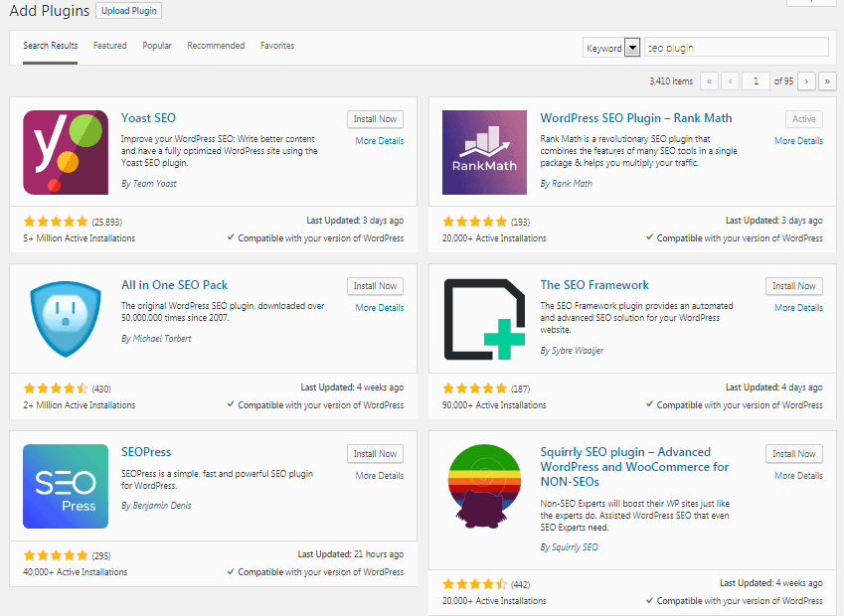844x616 pixels.
Task: Open the All in One SEO Pack title link
Action: coord(174,285)
